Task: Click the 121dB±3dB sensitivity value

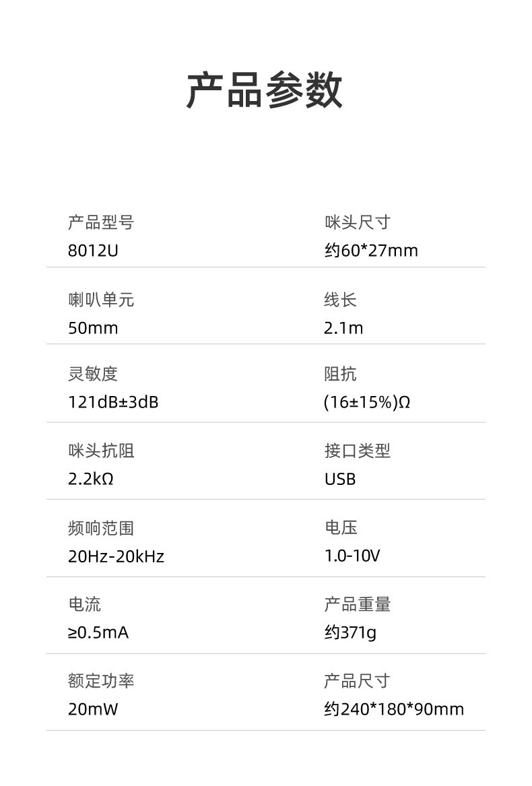Action: [x=113, y=403]
